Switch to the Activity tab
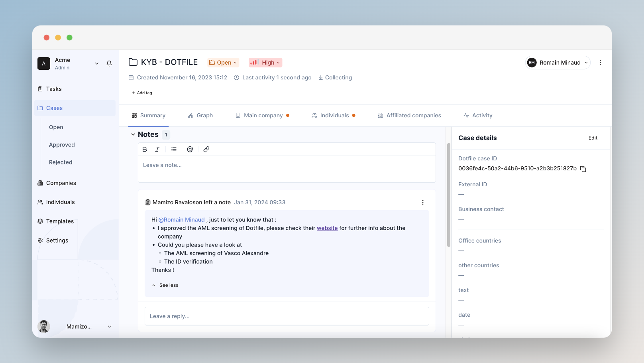 (478, 115)
